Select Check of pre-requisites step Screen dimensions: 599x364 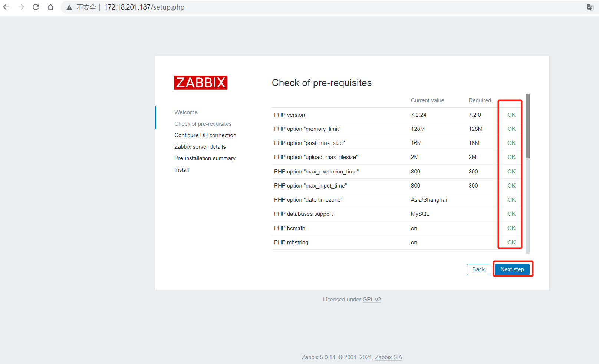[203, 124]
